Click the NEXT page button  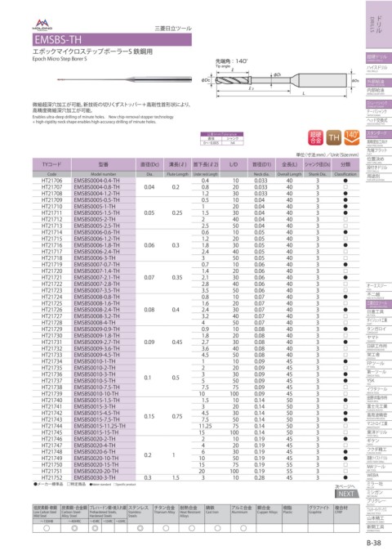pyautogui.click(x=347, y=494)
